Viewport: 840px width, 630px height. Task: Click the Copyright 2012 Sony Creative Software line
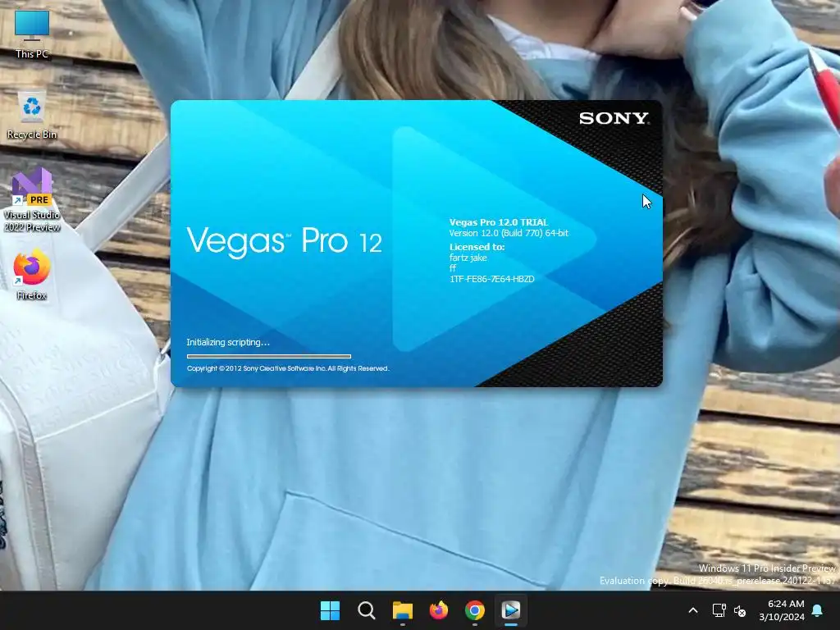(288, 368)
